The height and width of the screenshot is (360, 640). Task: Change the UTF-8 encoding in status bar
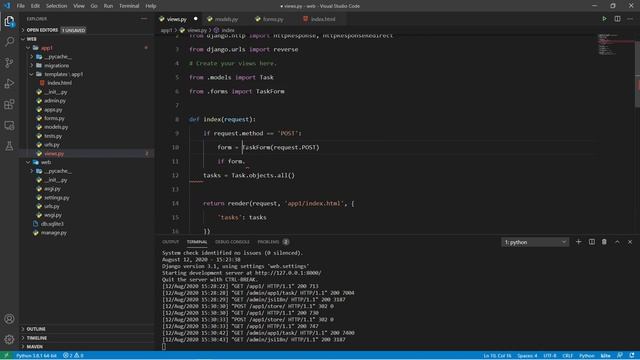click(549, 356)
